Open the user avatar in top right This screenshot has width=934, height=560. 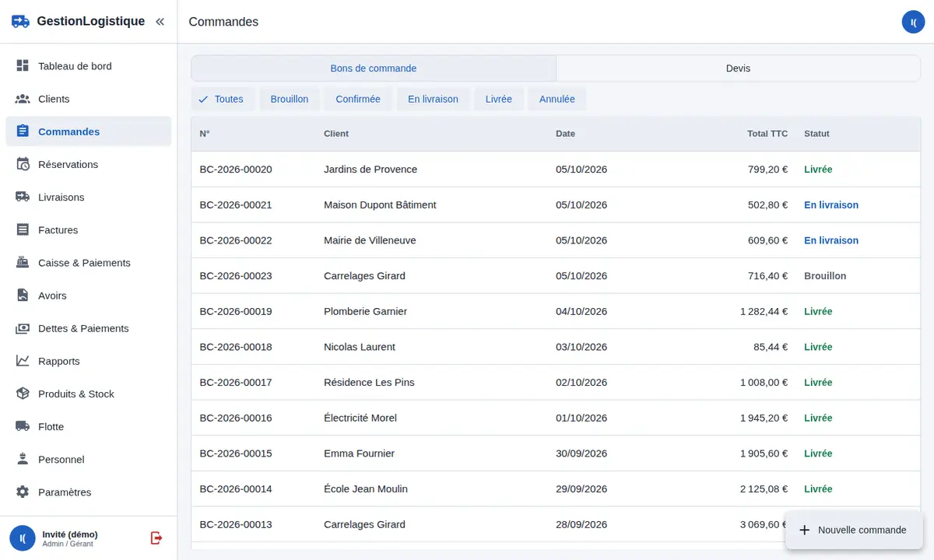[x=913, y=22]
